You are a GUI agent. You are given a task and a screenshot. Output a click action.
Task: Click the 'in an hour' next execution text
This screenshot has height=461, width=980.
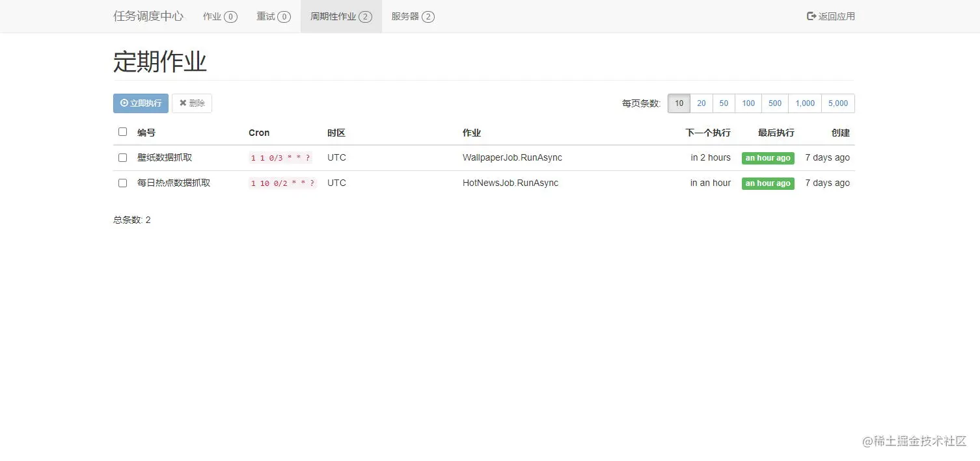pos(711,183)
